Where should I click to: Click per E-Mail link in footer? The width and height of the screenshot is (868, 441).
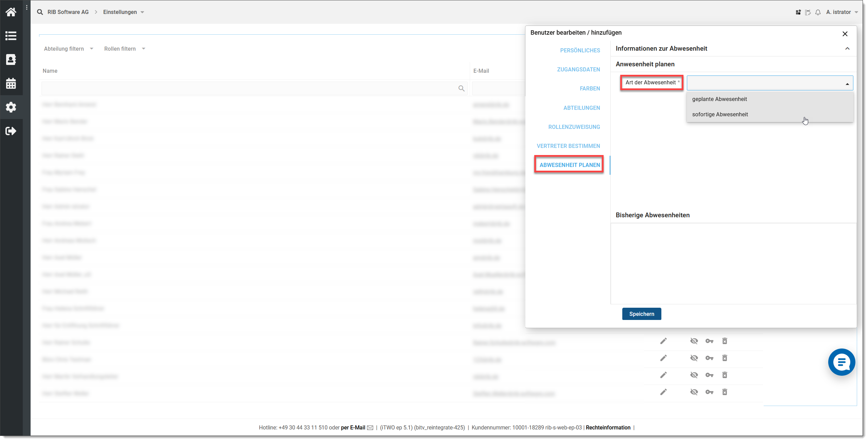[x=353, y=428]
